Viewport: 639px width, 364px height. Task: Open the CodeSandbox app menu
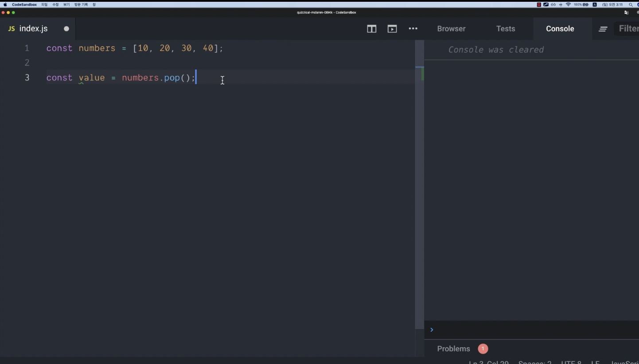click(x=24, y=4)
